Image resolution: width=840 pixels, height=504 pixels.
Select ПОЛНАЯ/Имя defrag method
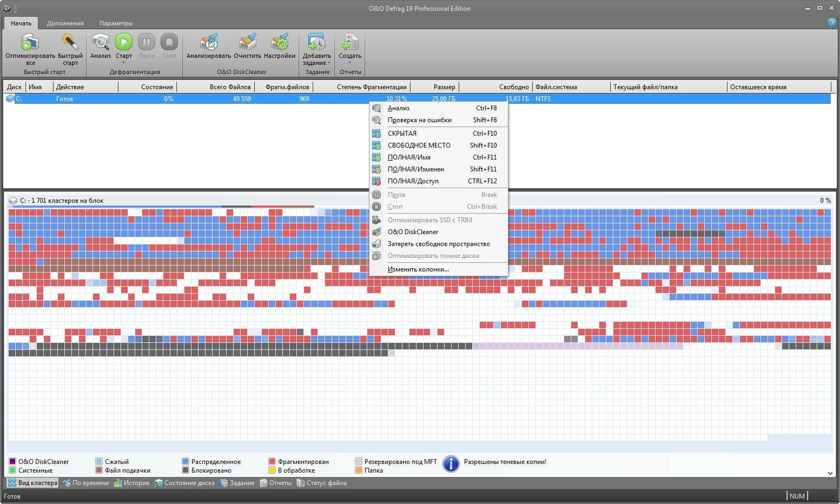(439, 157)
